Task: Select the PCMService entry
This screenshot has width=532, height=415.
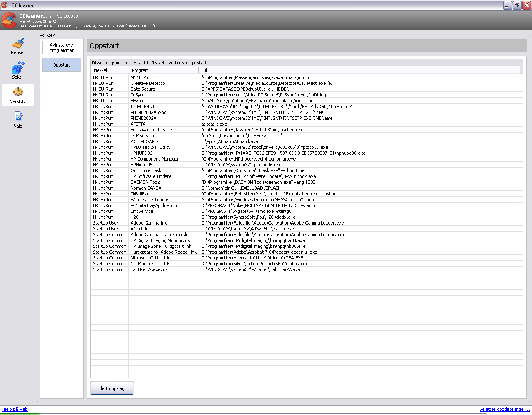Action: tap(306, 136)
